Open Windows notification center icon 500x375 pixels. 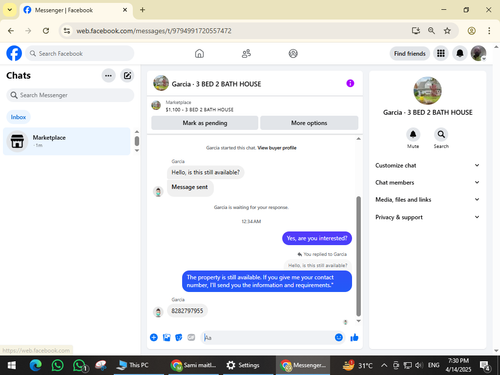click(484, 366)
